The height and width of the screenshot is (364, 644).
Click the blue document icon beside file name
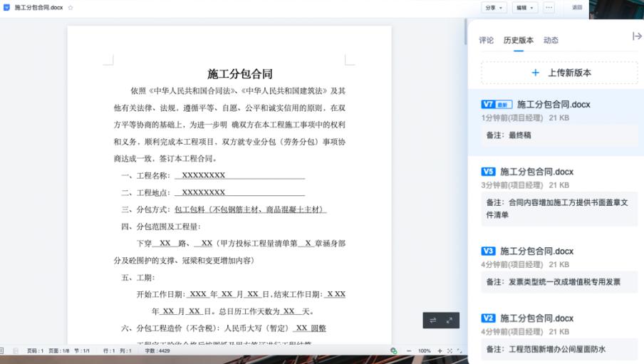point(6,7)
